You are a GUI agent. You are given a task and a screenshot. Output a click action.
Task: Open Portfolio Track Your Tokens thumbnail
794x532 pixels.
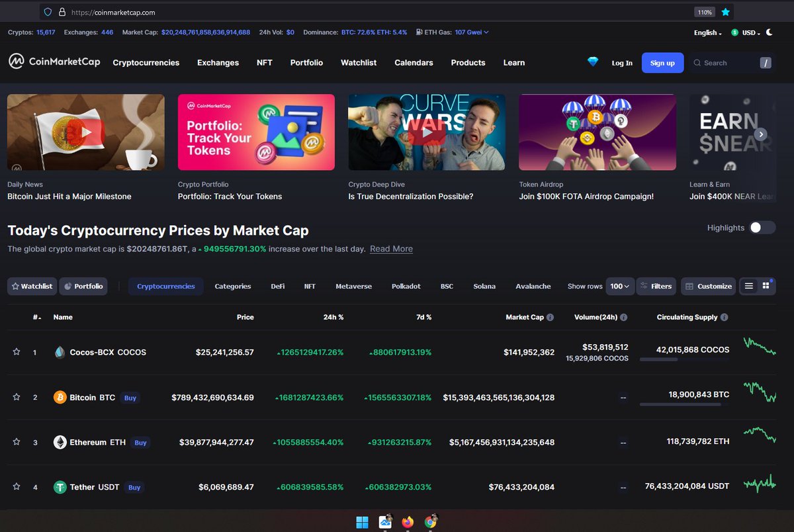click(x=256, y=132)
